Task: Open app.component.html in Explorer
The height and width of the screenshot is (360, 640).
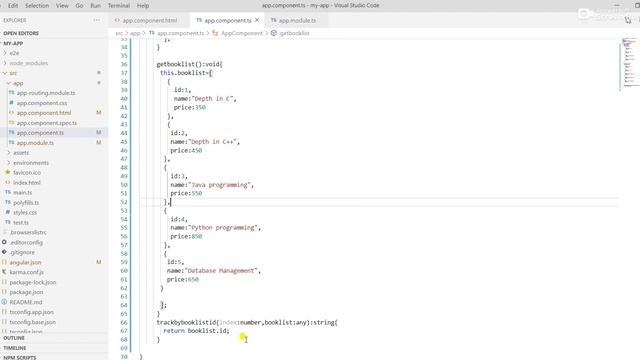Action: pos(44,113)
